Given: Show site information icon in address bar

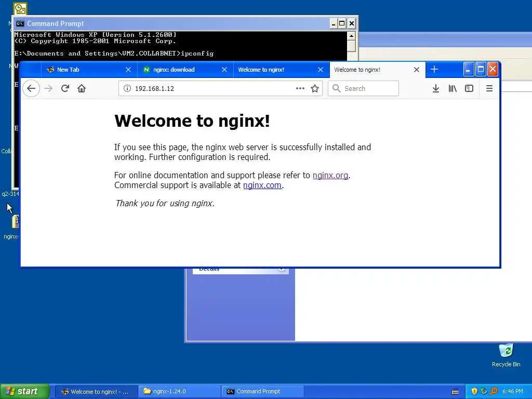Looking at the screenshot, I should point(127,88).
